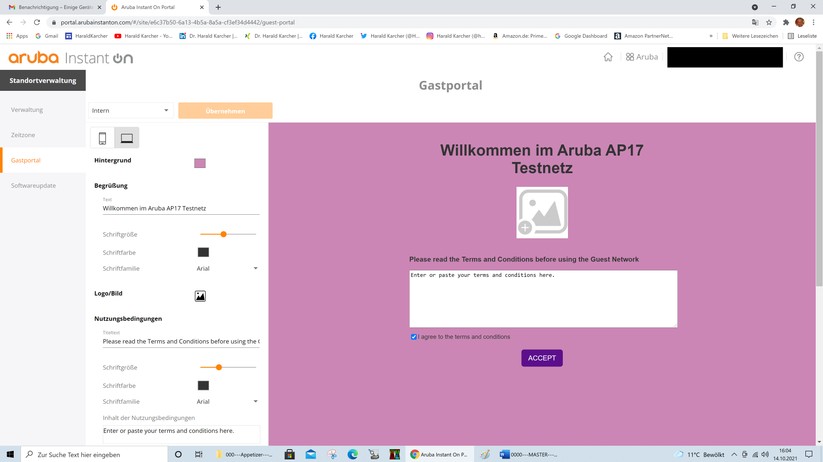The image size is (823, 462).
Task: Open Windows Start menu
Action: point(10,454)
